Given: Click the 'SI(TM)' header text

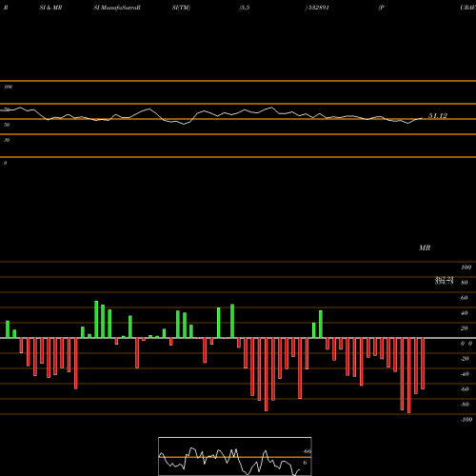Looking at the screenshot, I should point(181,8).
